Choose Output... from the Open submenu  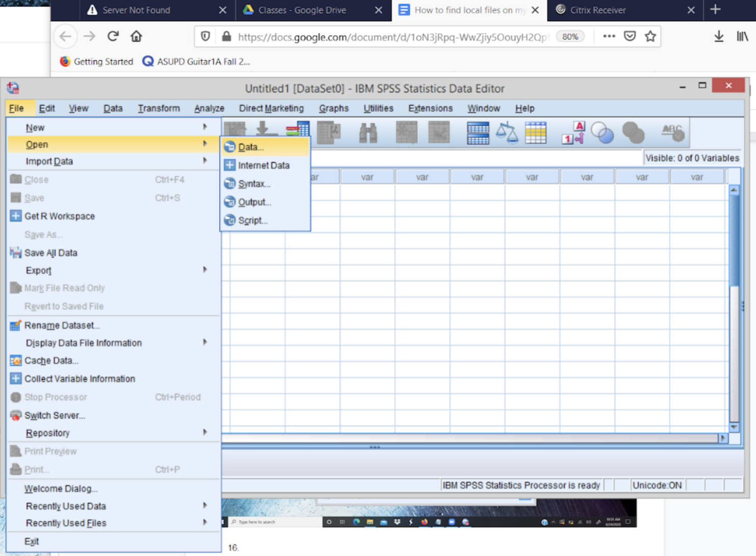click(265, 202)
